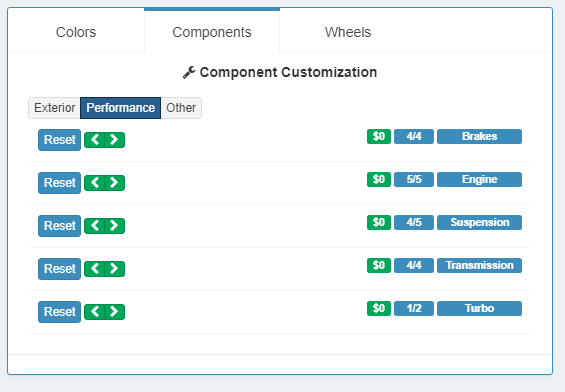Click the $0 price badge for Turbo

(379, 308)
